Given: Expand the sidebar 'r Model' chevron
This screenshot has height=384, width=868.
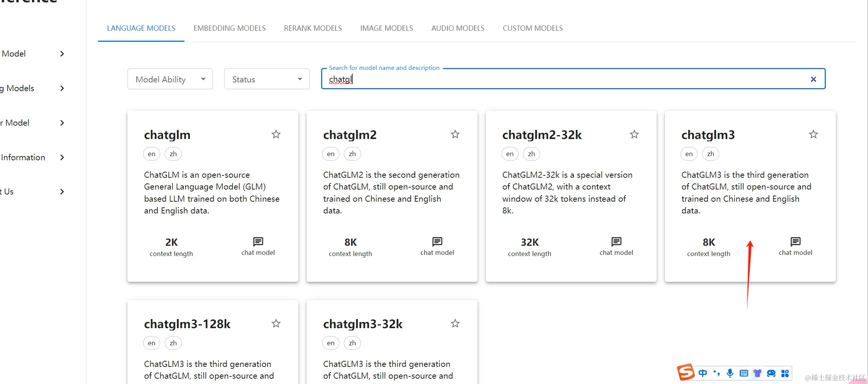Looking at the screenshot, I should point(62,123).
